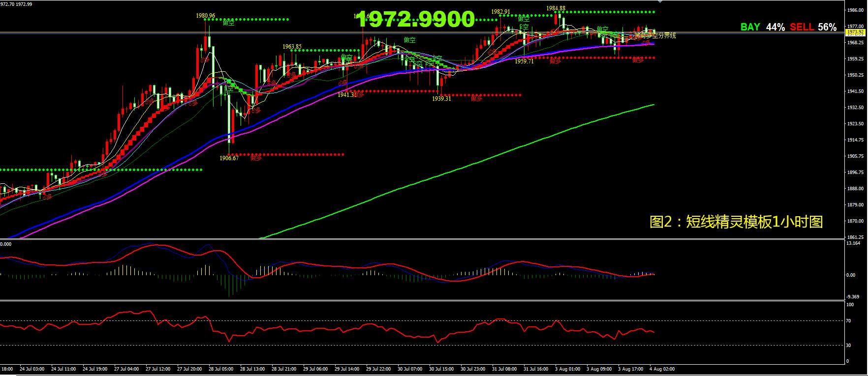Viewport: 868px width, 376px height.
Task: Click 1870.00 on the price scale
Action: click(x=856, y=221)
